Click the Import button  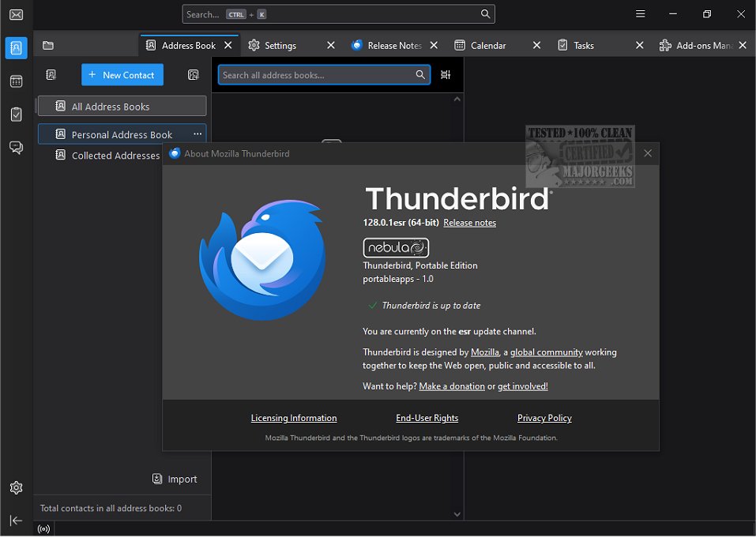pos(175,480)
